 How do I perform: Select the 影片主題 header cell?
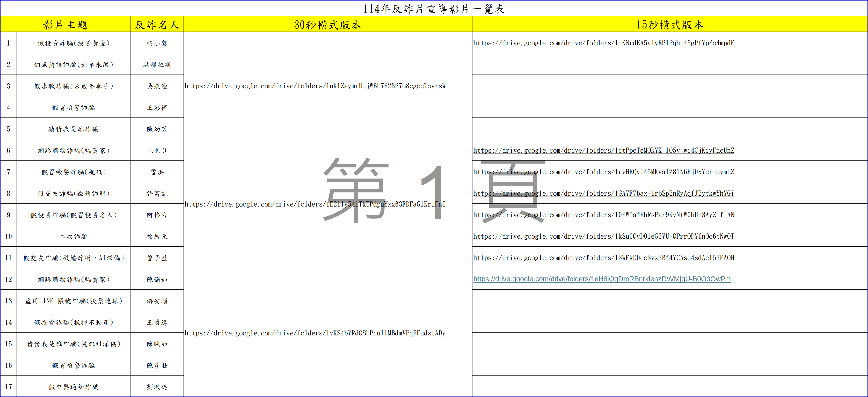coord(65,25)
